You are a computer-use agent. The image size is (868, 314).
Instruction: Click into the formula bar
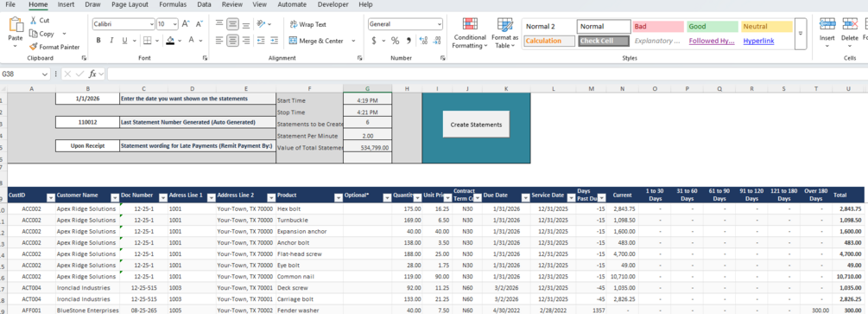click(487, 74)
